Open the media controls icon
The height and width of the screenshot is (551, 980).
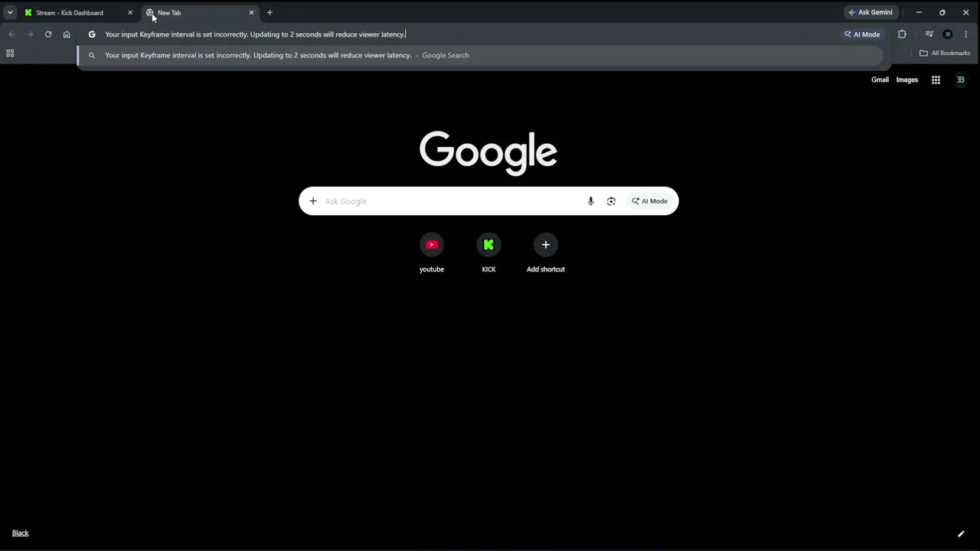[929, 34]
